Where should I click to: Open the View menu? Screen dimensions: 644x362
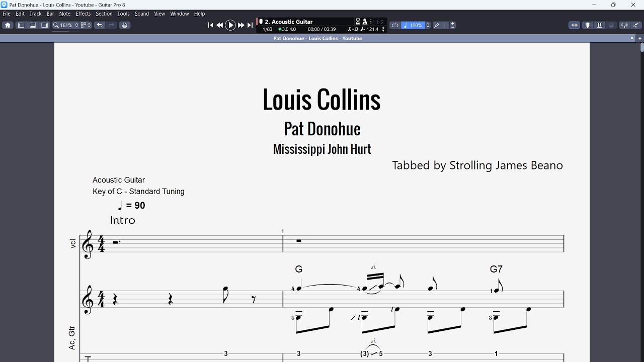pos(159,14)
